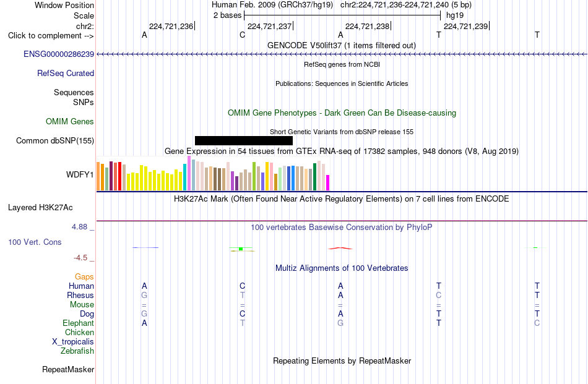Click the Sequences track label

coord(74,93)
